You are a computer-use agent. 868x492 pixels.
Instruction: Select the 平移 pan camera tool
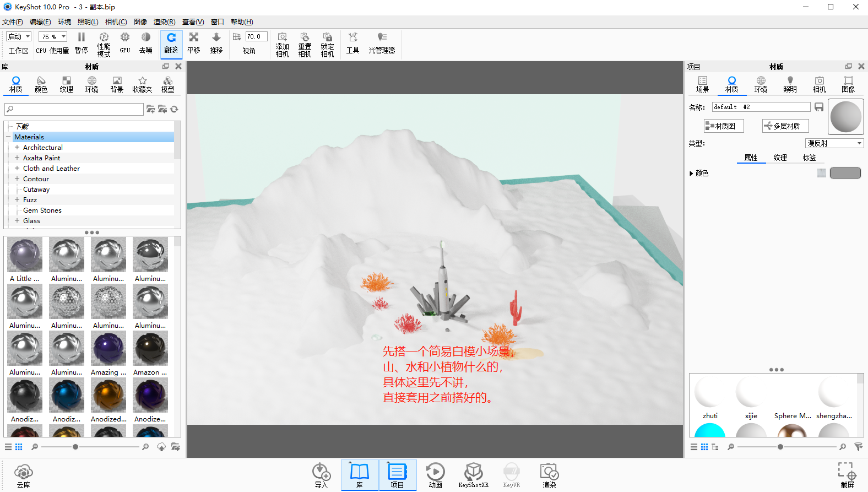194,44
